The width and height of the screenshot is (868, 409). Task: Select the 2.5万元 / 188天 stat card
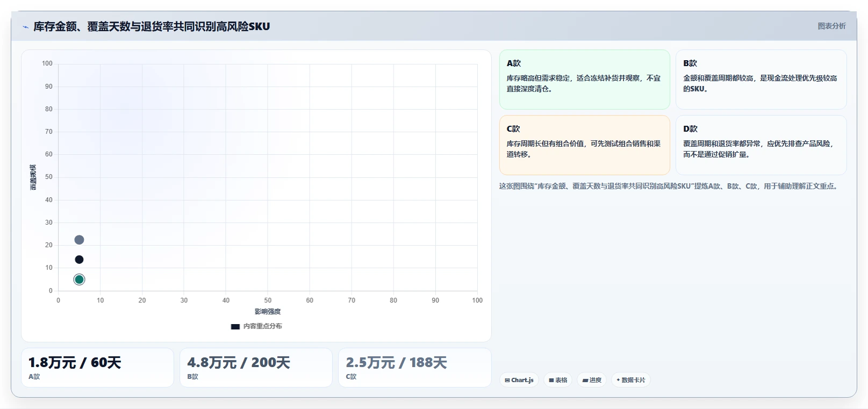pos(415,368)
